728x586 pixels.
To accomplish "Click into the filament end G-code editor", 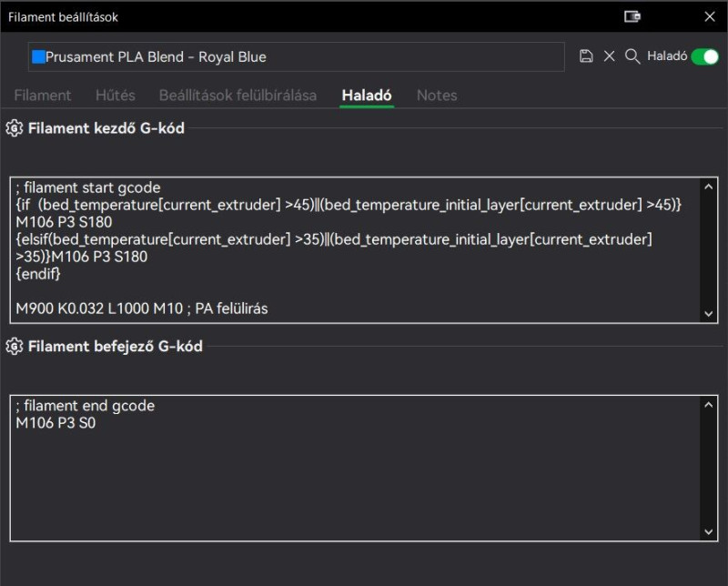I will click(x=355, y=473).
